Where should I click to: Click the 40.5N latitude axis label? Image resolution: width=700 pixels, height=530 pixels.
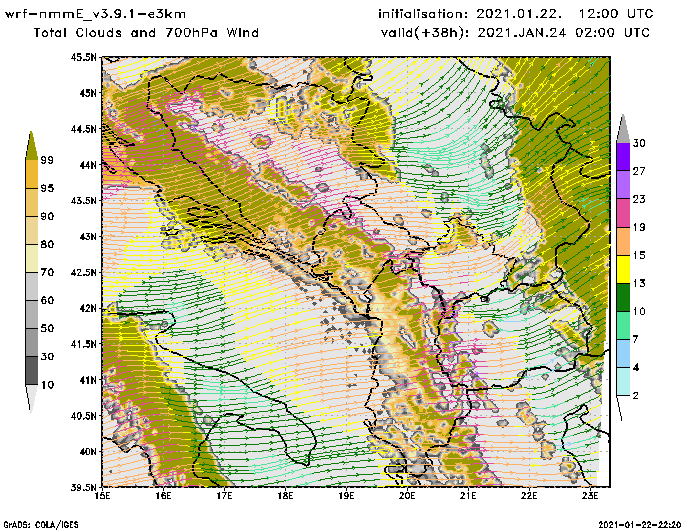(x=83, y=416)
